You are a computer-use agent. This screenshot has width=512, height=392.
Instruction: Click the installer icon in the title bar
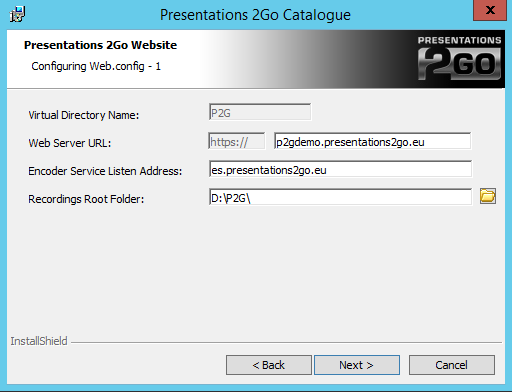click(17, 14)
